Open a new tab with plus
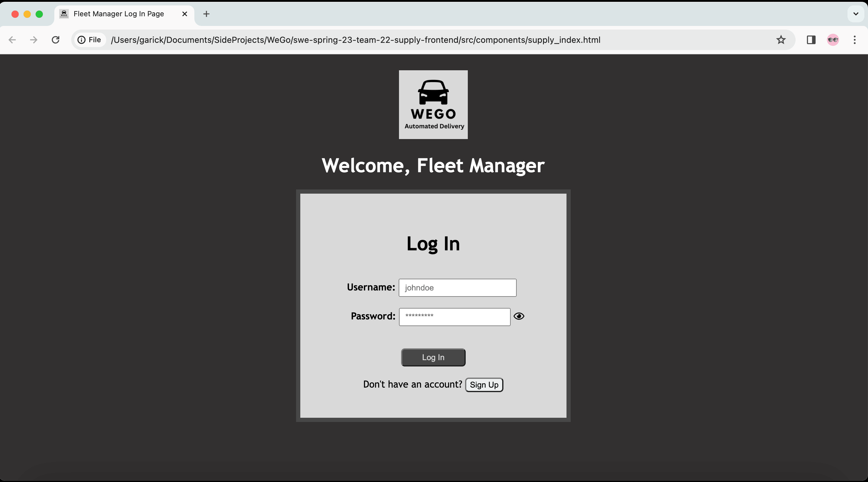 206,14
